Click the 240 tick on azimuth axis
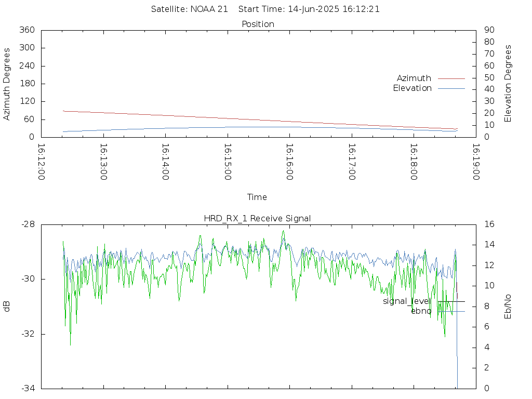This screenshot has width=532, height=399. [27, 65]
